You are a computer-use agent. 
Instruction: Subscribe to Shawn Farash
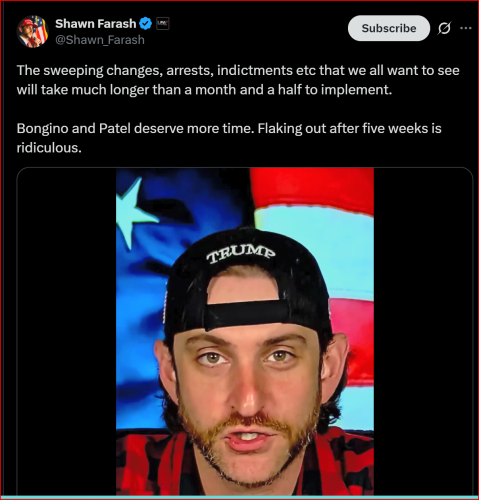click(389, 28)
